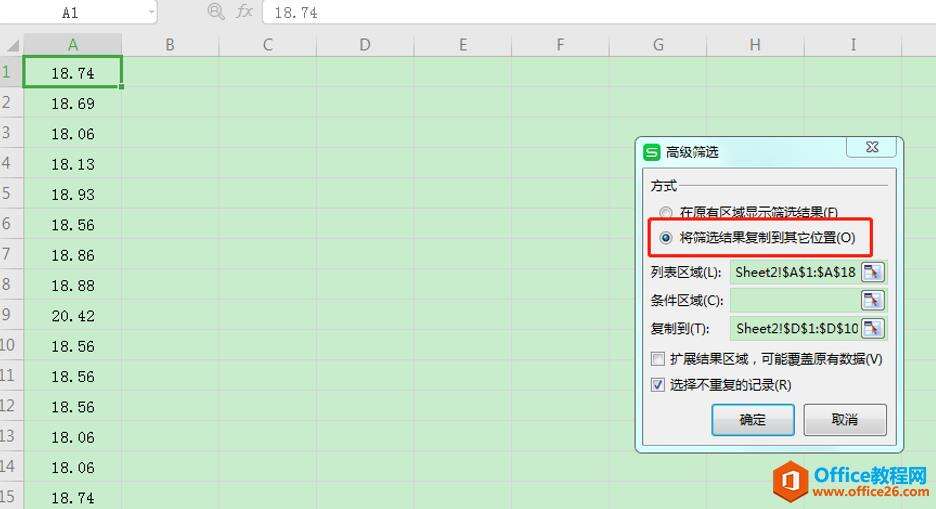Screen dimensions: 936x509
Task: Select the filter in original area radio
Action: pos(666,212)
